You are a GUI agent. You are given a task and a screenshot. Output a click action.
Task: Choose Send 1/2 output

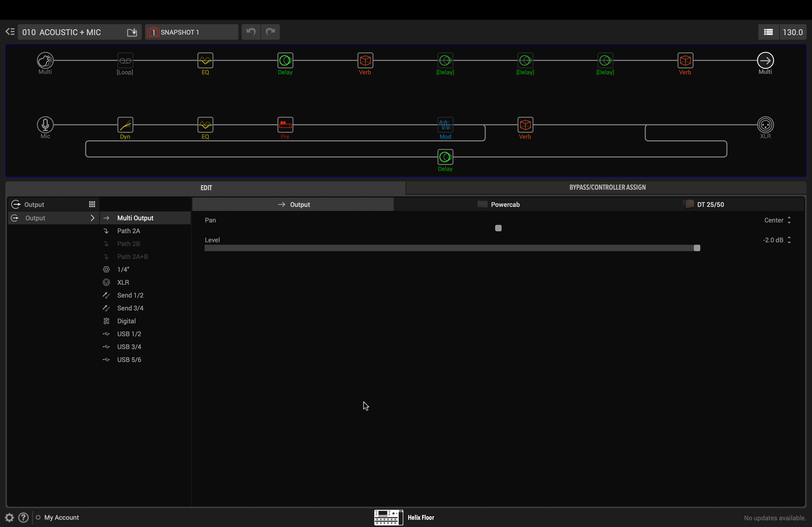[145, 295]
